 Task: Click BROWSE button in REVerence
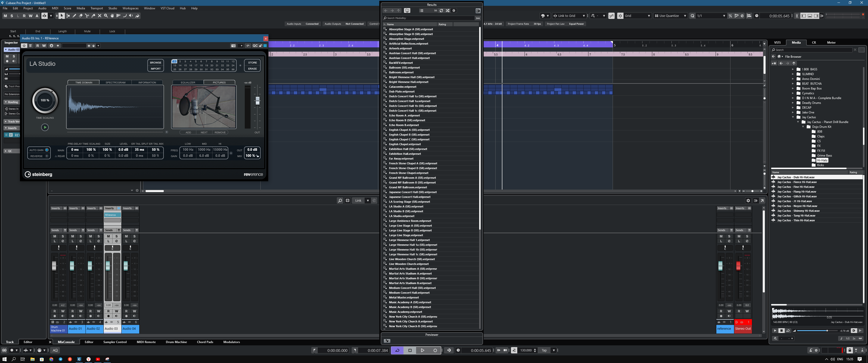point(155,63)
